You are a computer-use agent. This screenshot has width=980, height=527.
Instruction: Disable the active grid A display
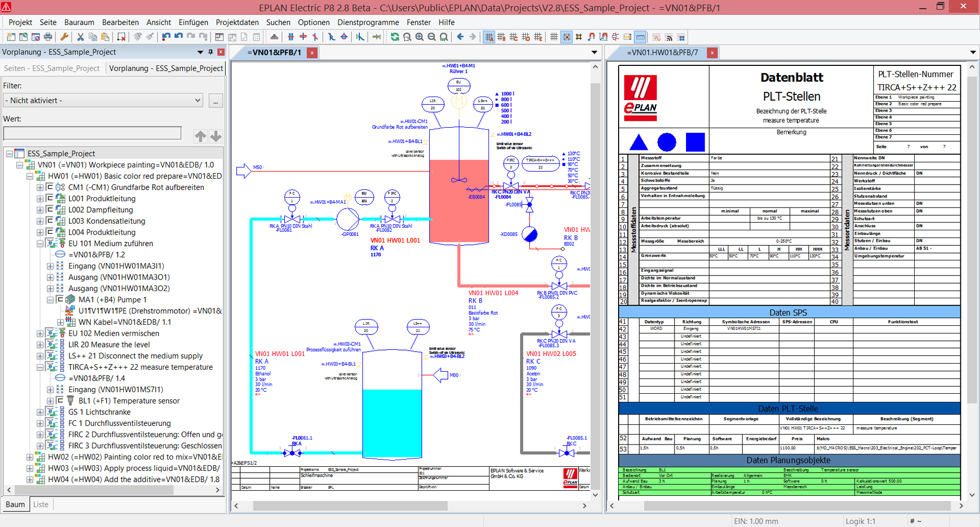click(489, 37)
